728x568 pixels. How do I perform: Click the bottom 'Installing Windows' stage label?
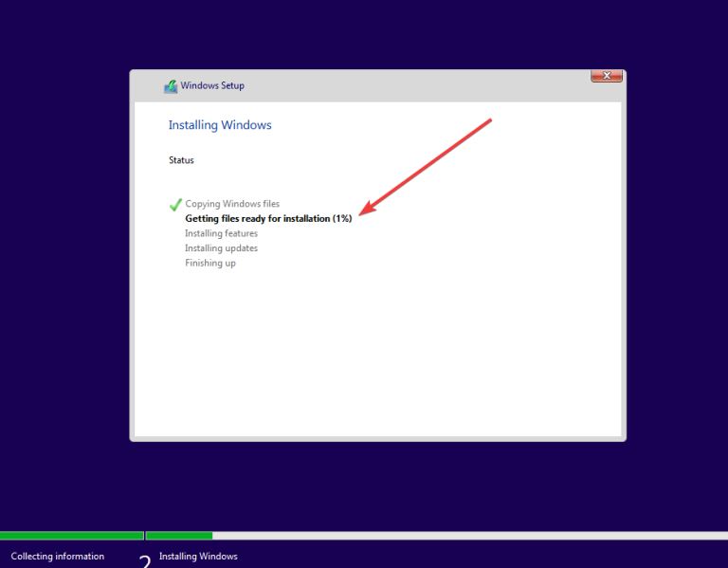tap(198, 556)
